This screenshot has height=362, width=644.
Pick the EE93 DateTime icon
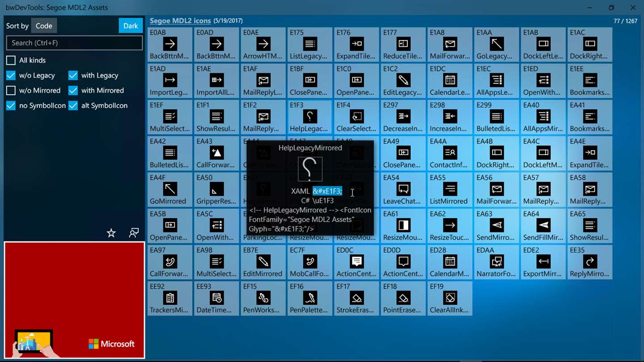[x=216, y=298]
